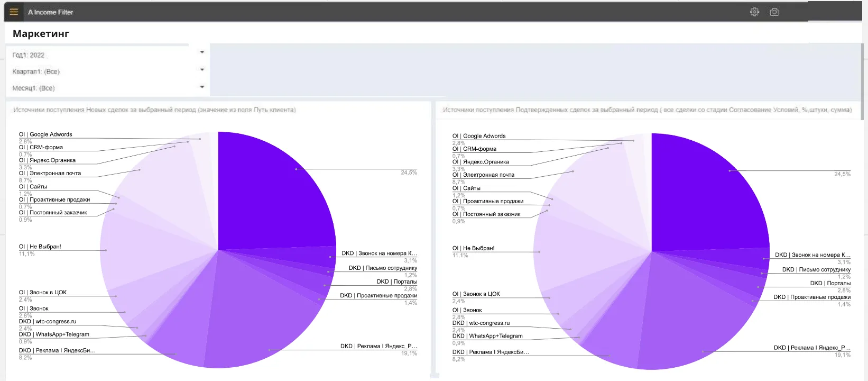868x381 pixels.
Task: Click right chart label OI | Звонок в ЦОК
Action: pyautogui.click(x=476, y=294)
